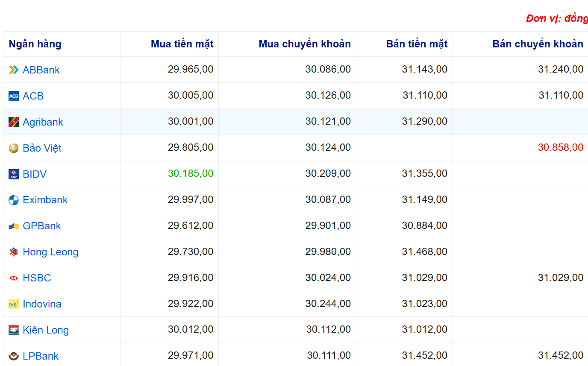Click the GPBank logo icon
The height and width of the screenshot is (366, 588).
[14, 226]
